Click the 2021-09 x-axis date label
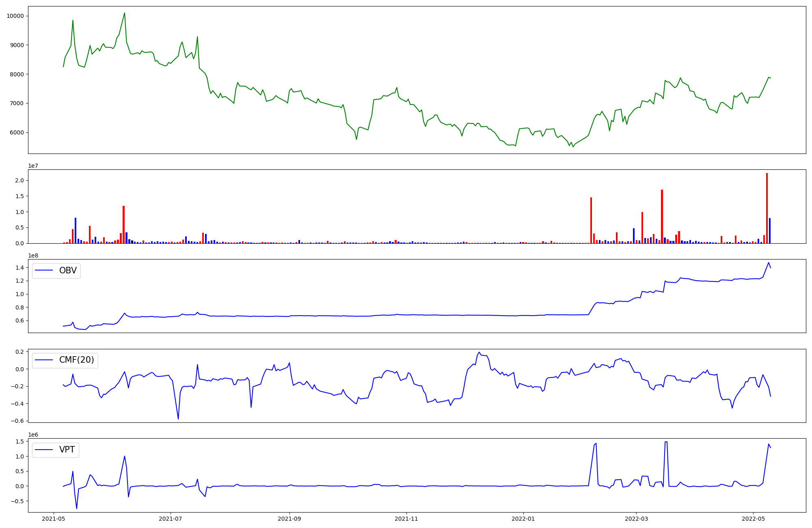Image resolution: width=812 pixels, height=528 pixels. [289, 519]
